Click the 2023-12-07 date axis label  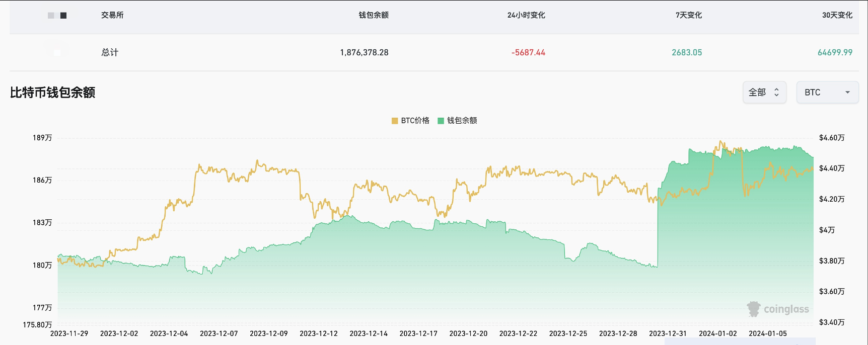[219, 333]
